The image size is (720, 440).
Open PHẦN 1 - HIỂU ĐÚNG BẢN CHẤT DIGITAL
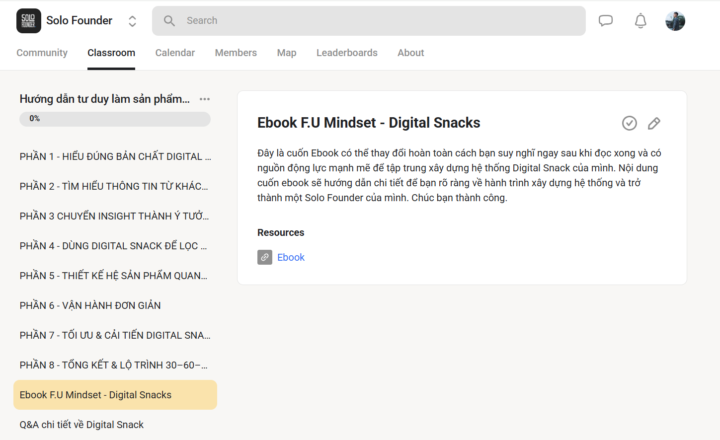click(115, 157)
